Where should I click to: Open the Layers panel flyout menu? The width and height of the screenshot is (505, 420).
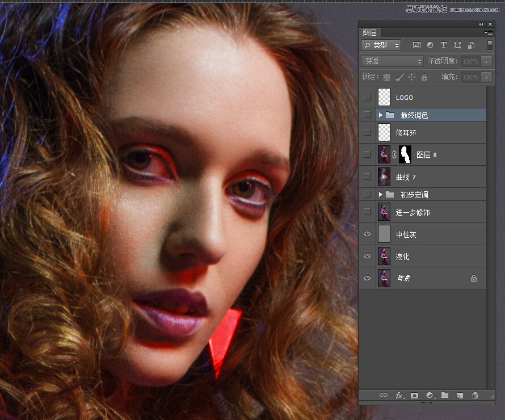488,33
